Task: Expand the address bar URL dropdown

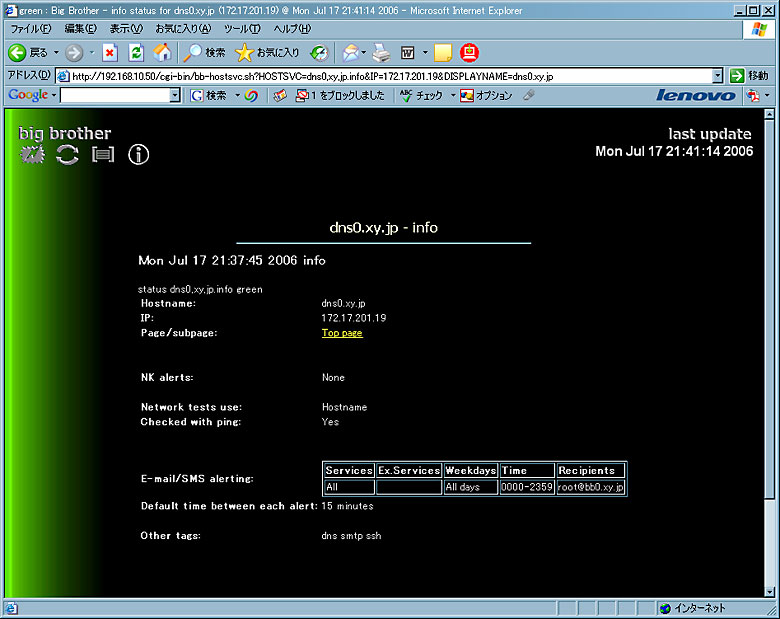Action: pos(717,76)
